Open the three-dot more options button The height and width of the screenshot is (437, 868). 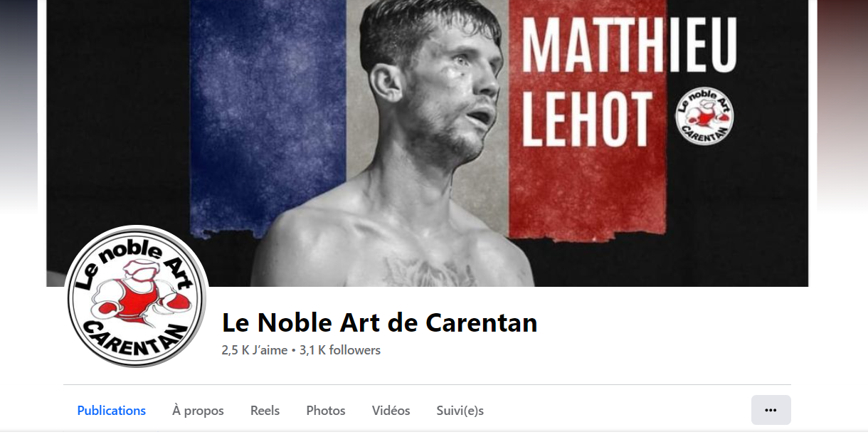[771, 410]
